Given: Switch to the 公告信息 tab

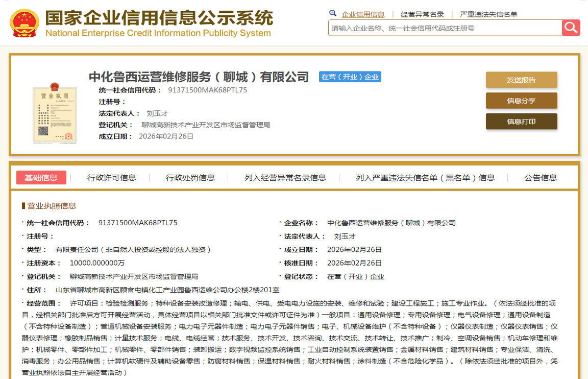Looking at the screenshot, I should pyautogui.click(x=540, y=178).
